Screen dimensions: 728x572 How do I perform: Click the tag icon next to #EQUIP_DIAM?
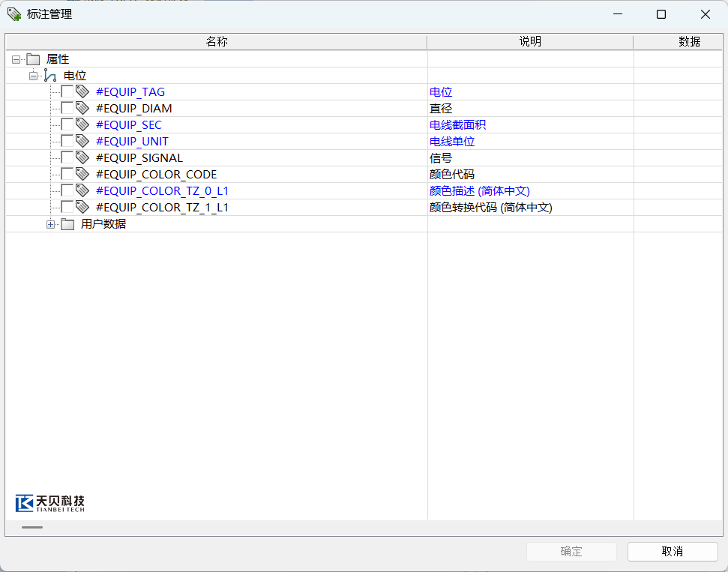[82, 108]
